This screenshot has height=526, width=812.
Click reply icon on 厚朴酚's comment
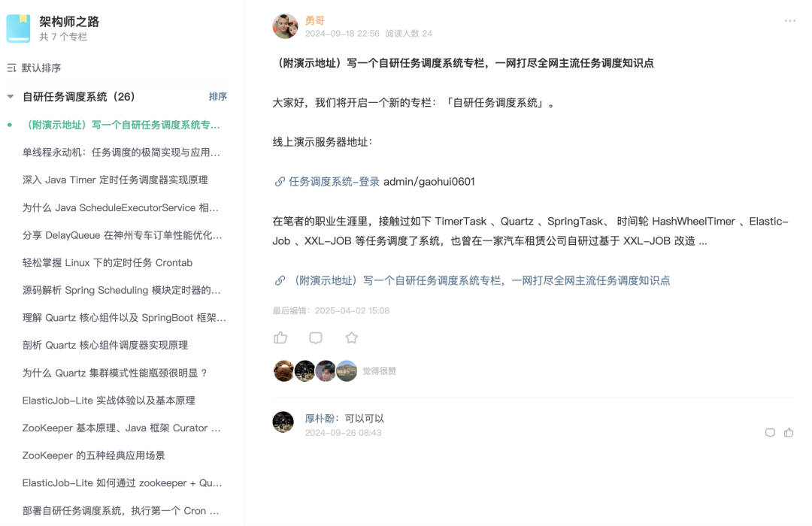point(770,433)
